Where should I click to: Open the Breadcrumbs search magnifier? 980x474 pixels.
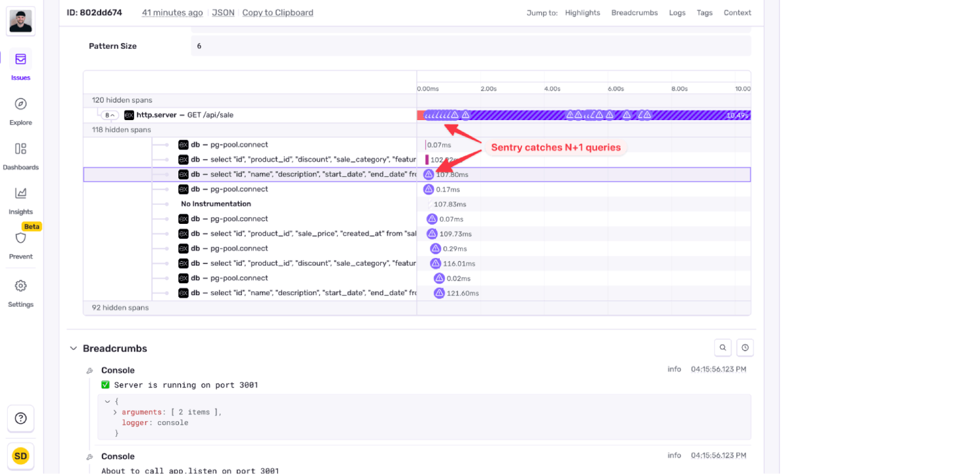click(723, 347)
